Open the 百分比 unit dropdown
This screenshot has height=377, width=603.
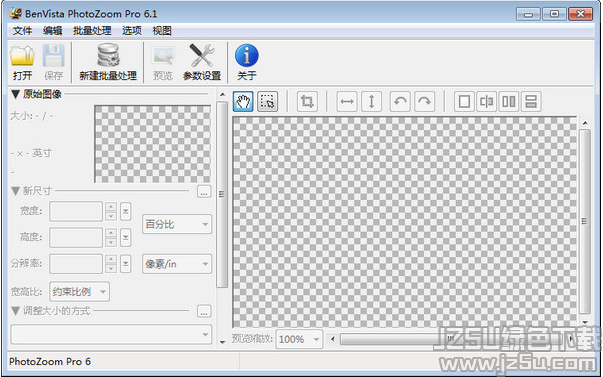(177, 224)
